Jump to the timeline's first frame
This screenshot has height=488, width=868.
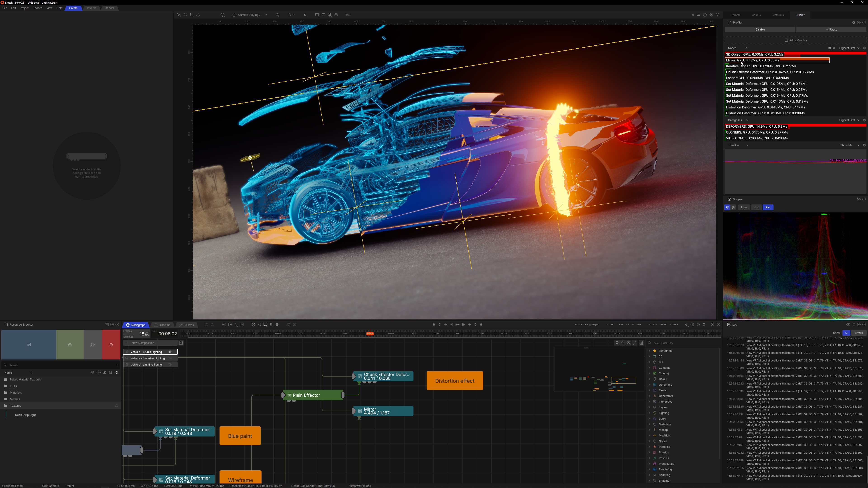coord(434,325)
